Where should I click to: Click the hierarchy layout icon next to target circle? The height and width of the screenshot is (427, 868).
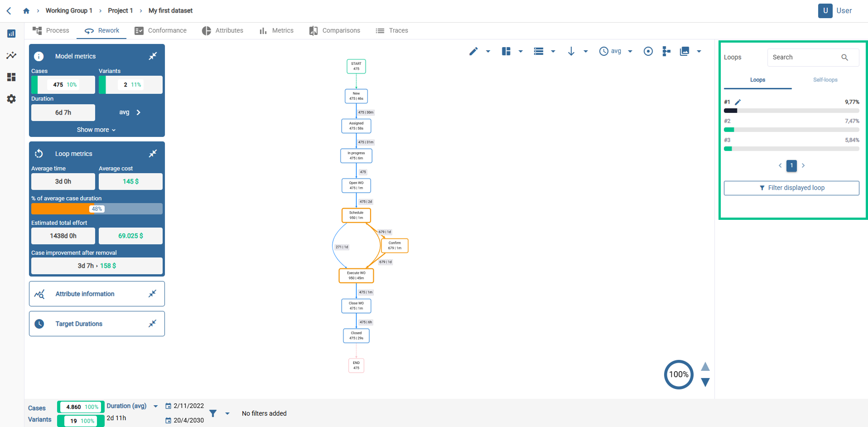tap(666, 51)
